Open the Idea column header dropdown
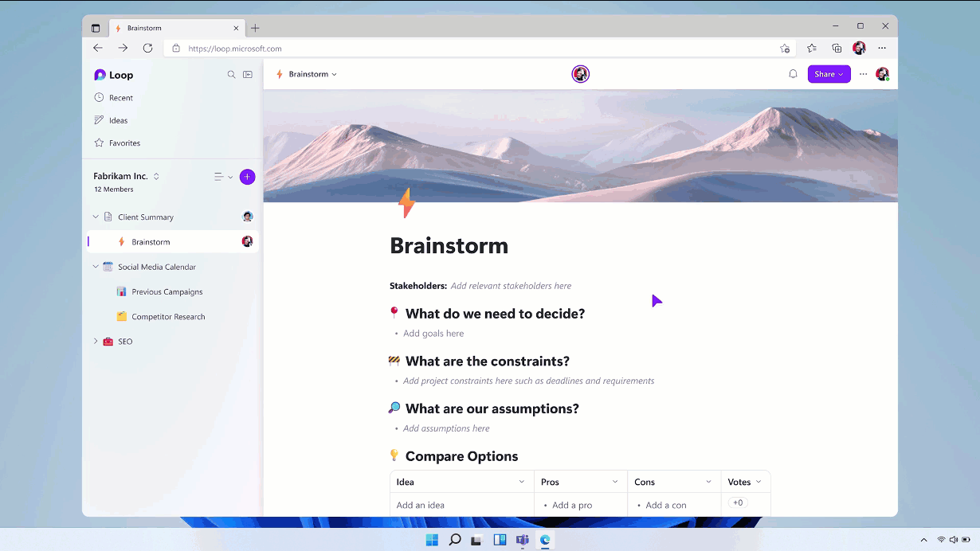 523,481
